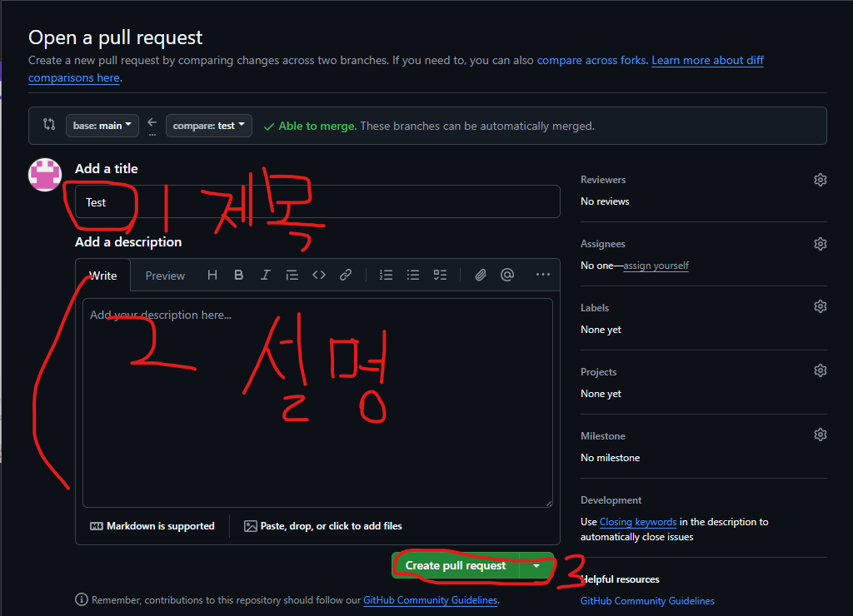
Task: Switch to the Write tab
Action: [102, 276]
